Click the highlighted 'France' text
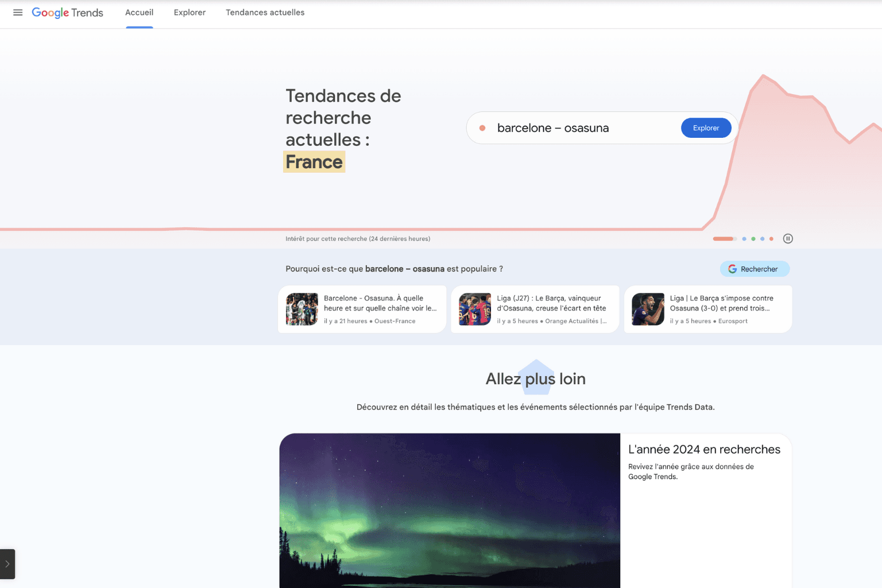 click(x=314, y=162)
